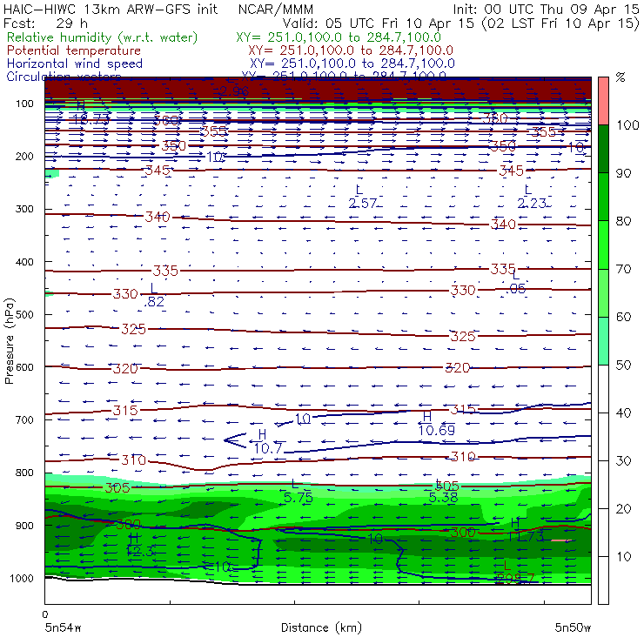Click the red "Potential temperature" legend label
This screenshot has height=644, width=644.
coord(74,50)
